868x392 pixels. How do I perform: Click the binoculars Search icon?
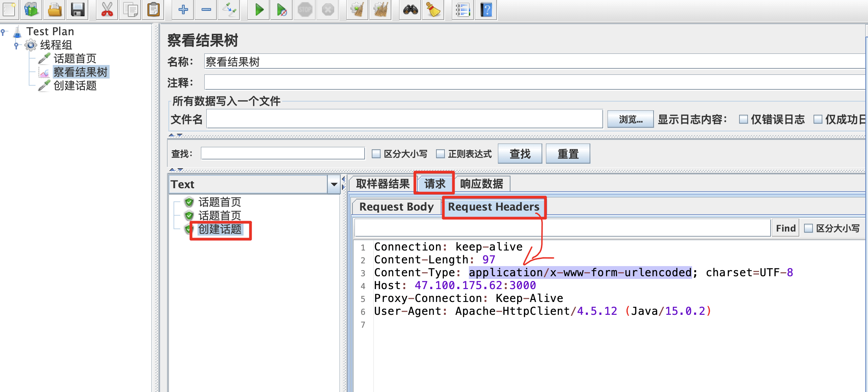410,10
